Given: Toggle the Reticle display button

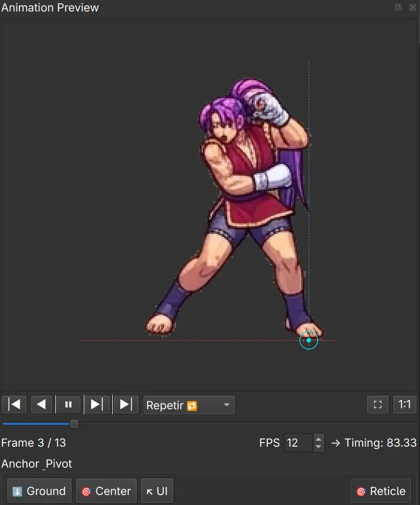Looking at the screenshot, I should (x=381, y=491).
